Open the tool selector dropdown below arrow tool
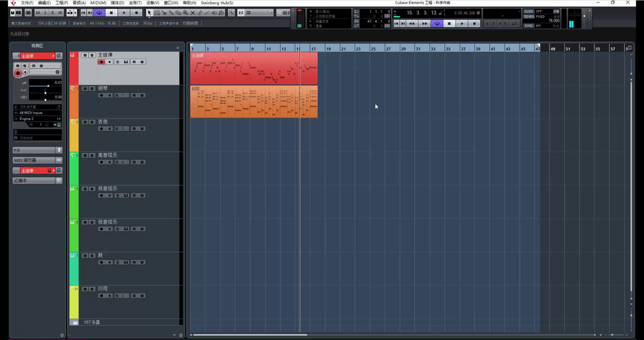Viewport: 644px width, 340px height. pos(149,17)
